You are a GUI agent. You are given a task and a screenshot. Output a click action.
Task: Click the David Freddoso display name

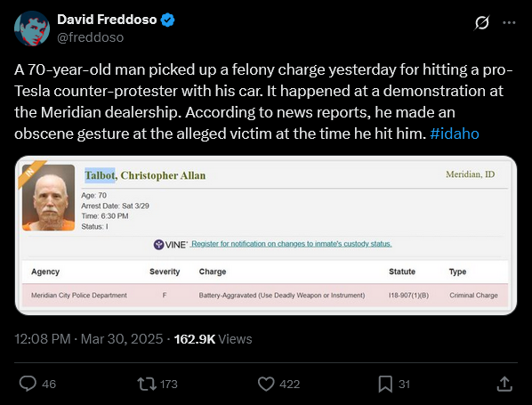pos(107,20)
